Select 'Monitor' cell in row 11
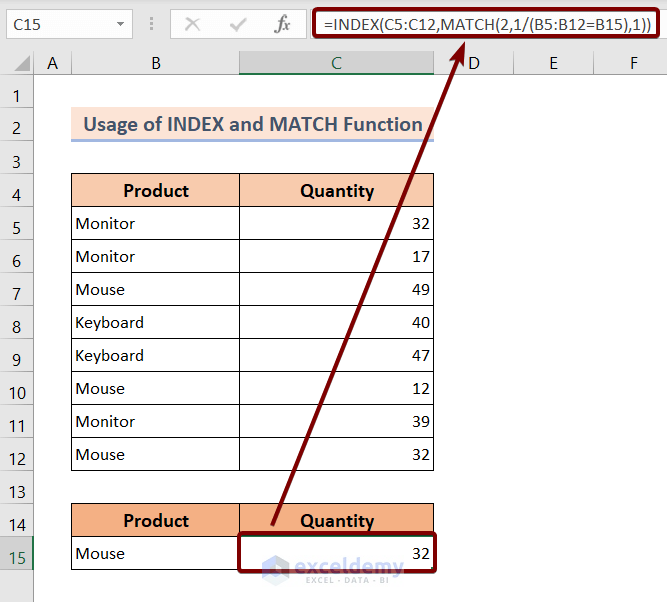This screenshot has width=667, height=602. [x=156, y=421]
